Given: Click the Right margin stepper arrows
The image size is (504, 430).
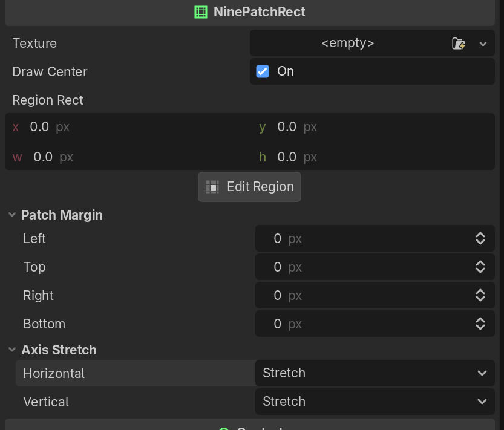Looking at the screenshot, I should [x=480, y=296].
